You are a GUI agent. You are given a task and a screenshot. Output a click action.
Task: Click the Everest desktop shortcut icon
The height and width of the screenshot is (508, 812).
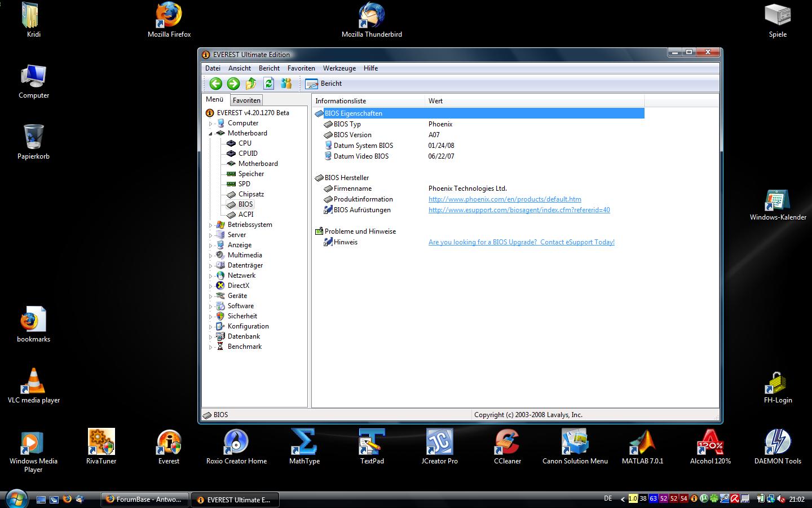pyautogui.click(x=169, y=446)
